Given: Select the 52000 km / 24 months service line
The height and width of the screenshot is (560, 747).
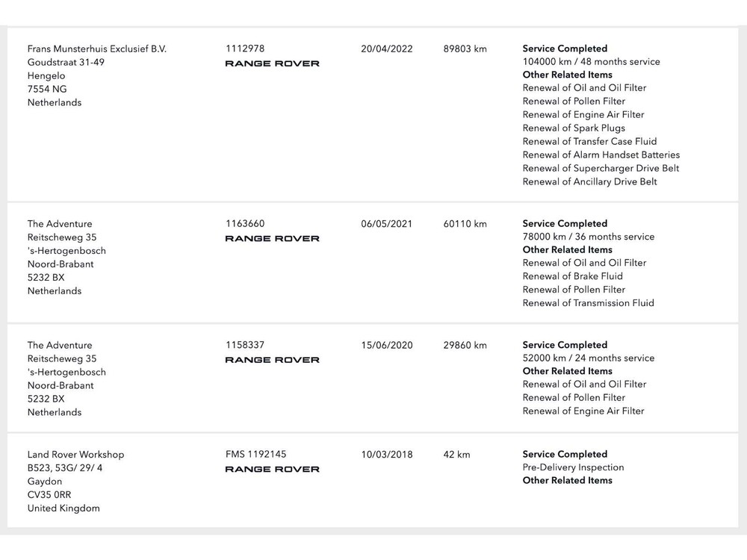Looking at the screenshot, I should [x=588, y=358].
